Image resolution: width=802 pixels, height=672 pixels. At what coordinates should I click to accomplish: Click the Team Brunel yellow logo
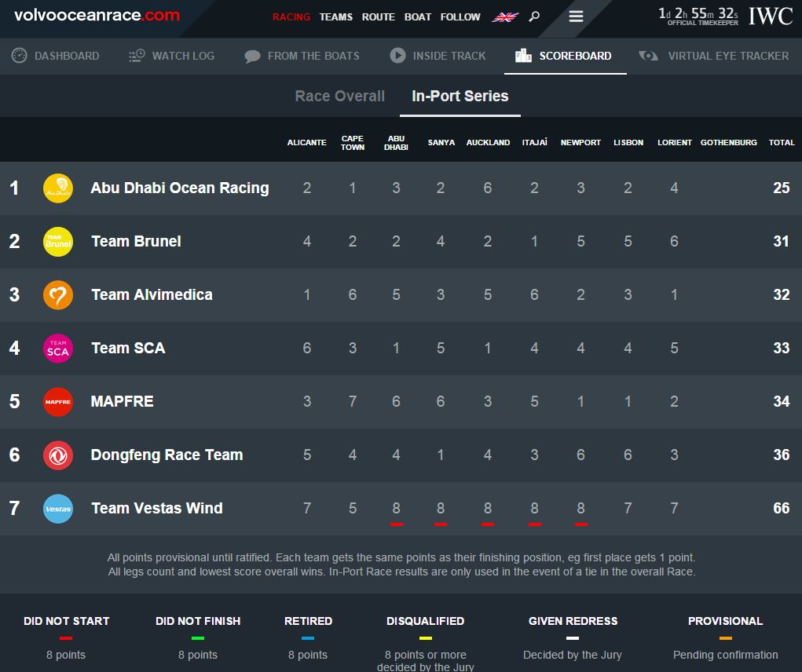click(x=58, y=242)
